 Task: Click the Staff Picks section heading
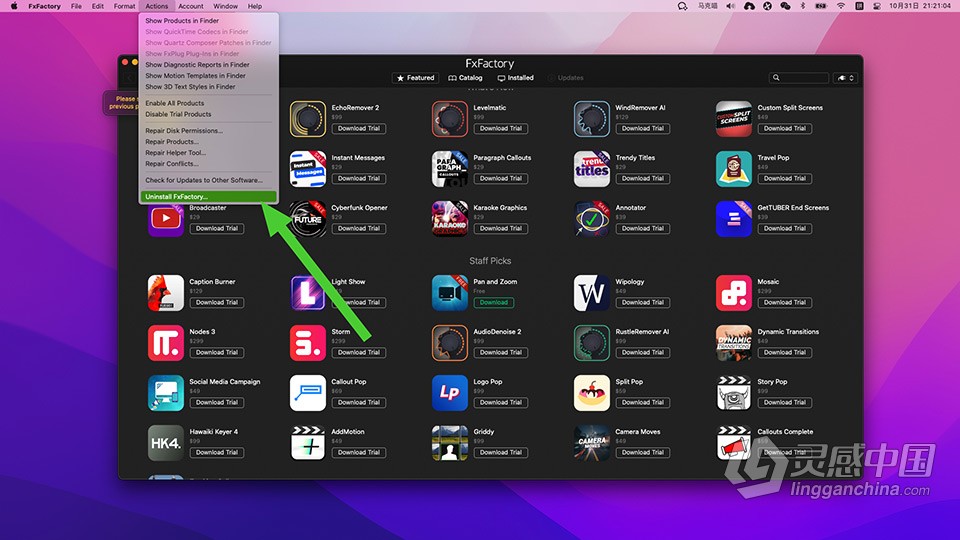[490, 261]
